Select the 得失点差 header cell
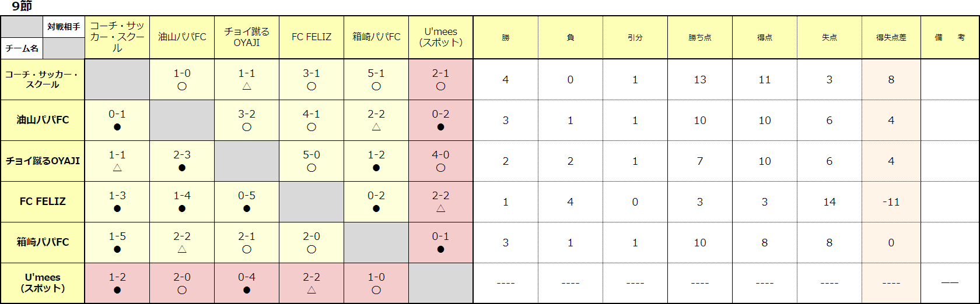Viewport: 980px width, 304px height. tap(891, 37)
